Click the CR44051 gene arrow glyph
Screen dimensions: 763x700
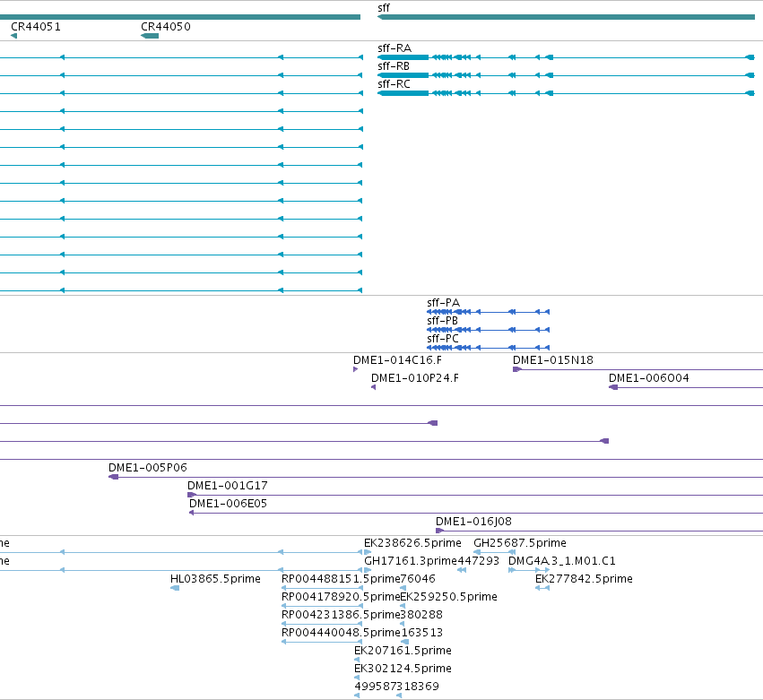click(x=13, y=36)
